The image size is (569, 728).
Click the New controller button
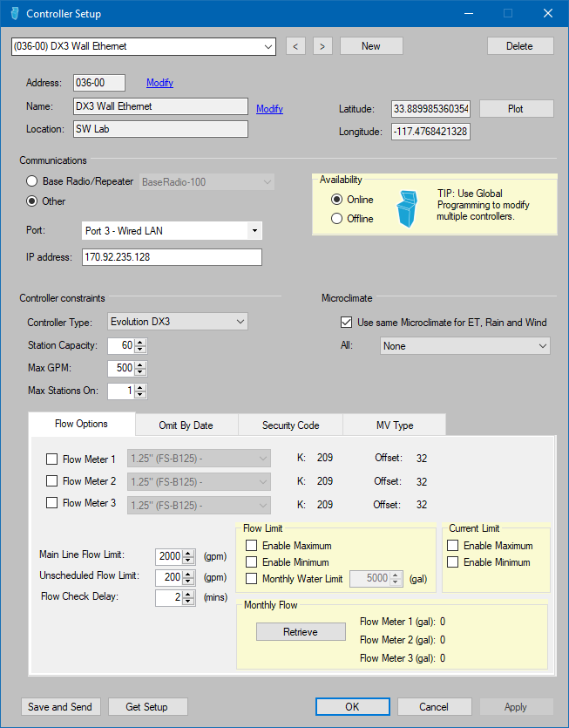[x=371, y=46]
